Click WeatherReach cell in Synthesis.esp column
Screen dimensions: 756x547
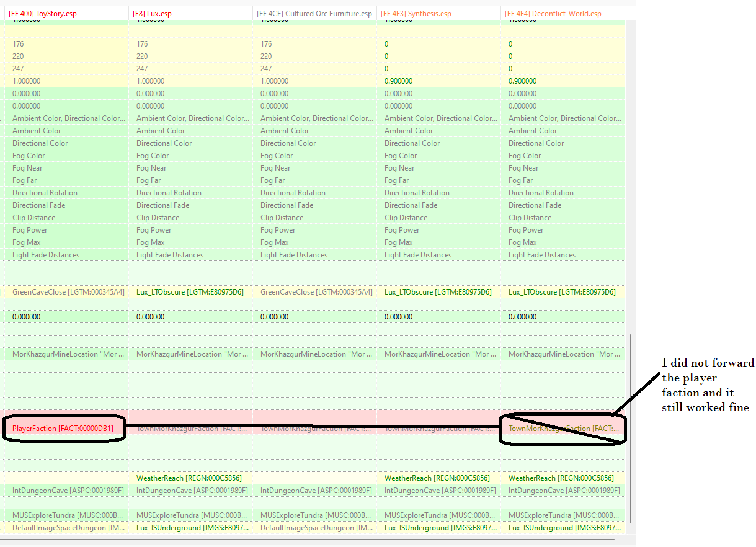click(x=438, y=478)
